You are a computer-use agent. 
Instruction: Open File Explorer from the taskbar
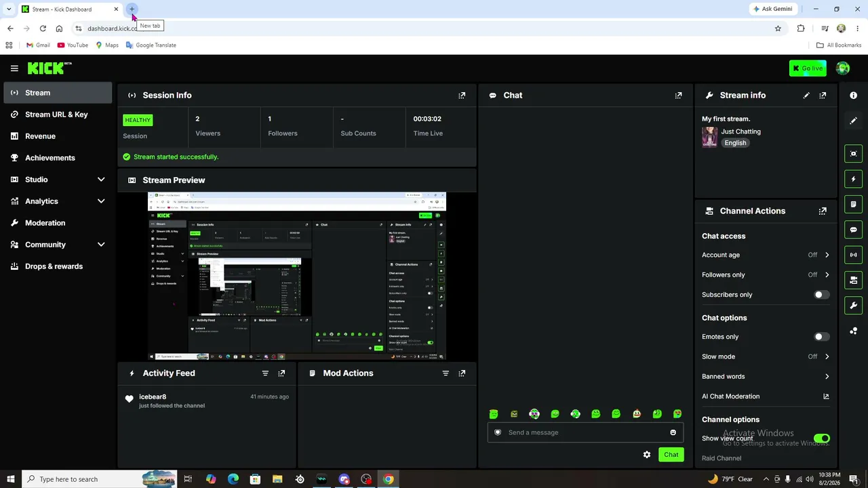(x=277, y=479)
